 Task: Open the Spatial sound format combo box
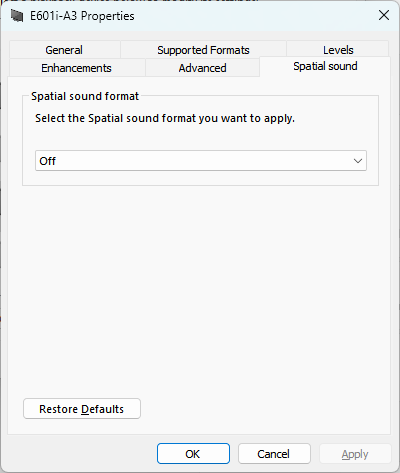tap(201, 161)
